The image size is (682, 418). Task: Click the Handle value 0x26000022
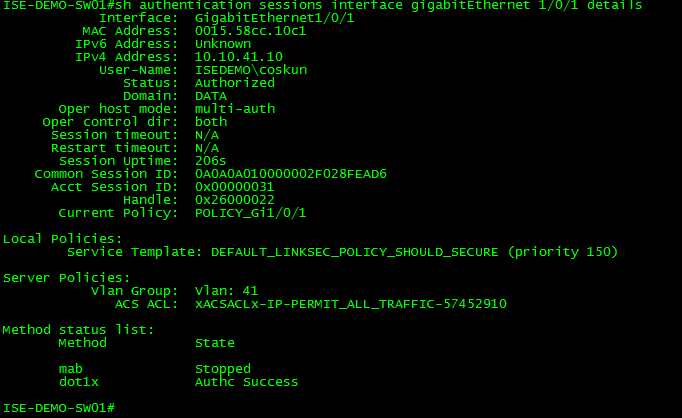coord(234,200)
